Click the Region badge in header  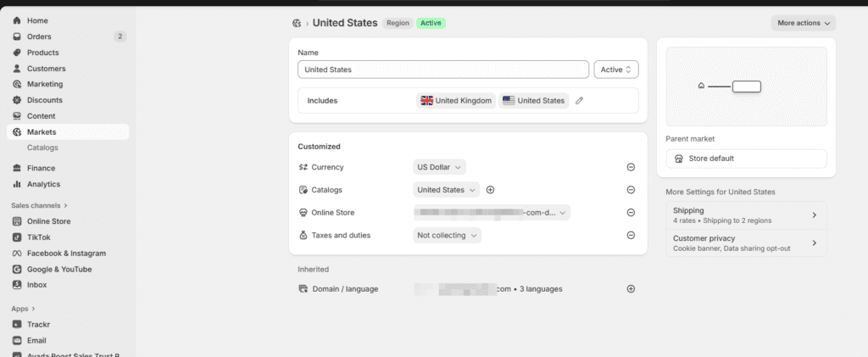398,23
